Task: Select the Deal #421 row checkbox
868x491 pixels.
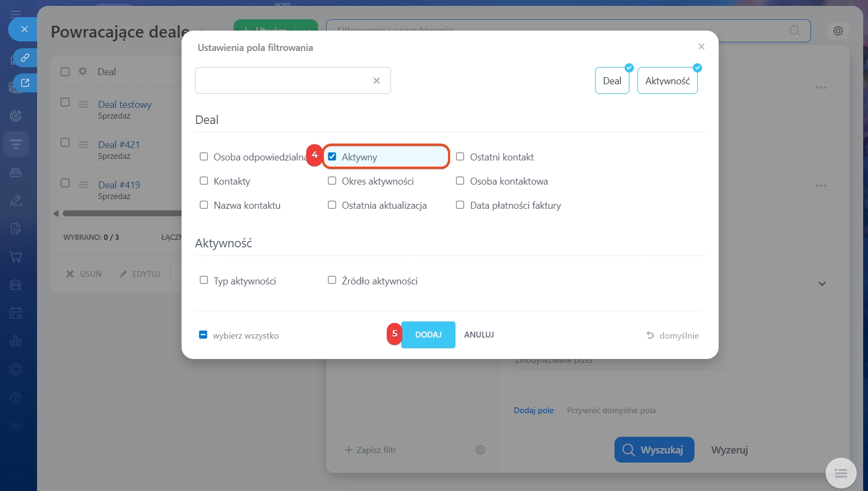Action: (65, 142)
